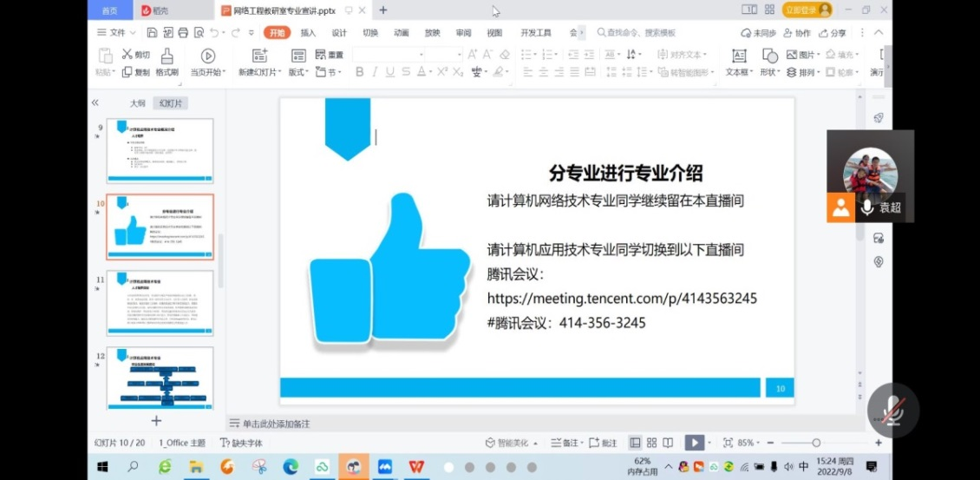This screenshot has width=980, height=480.
Task: Toggle Italic text formatting
Action: pos(376,72)
